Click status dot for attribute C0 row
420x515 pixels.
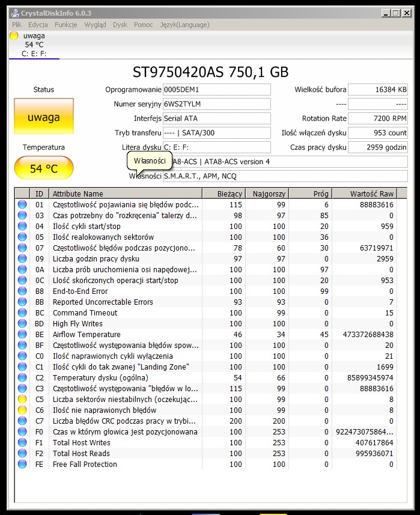click(x=22, y=356)
